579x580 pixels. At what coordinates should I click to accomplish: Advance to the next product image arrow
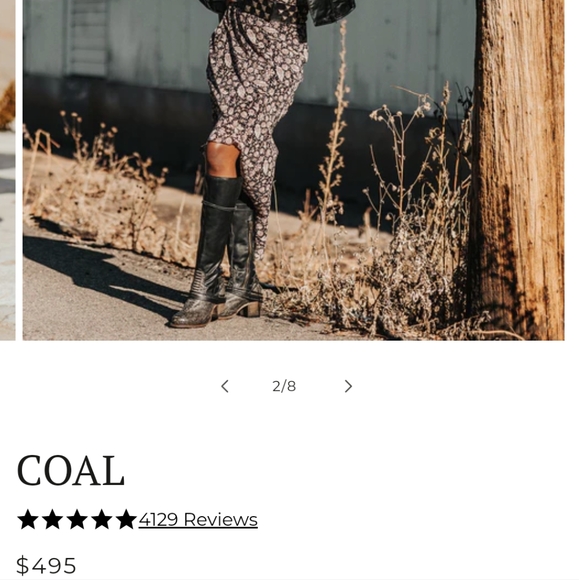pos(348,386)
